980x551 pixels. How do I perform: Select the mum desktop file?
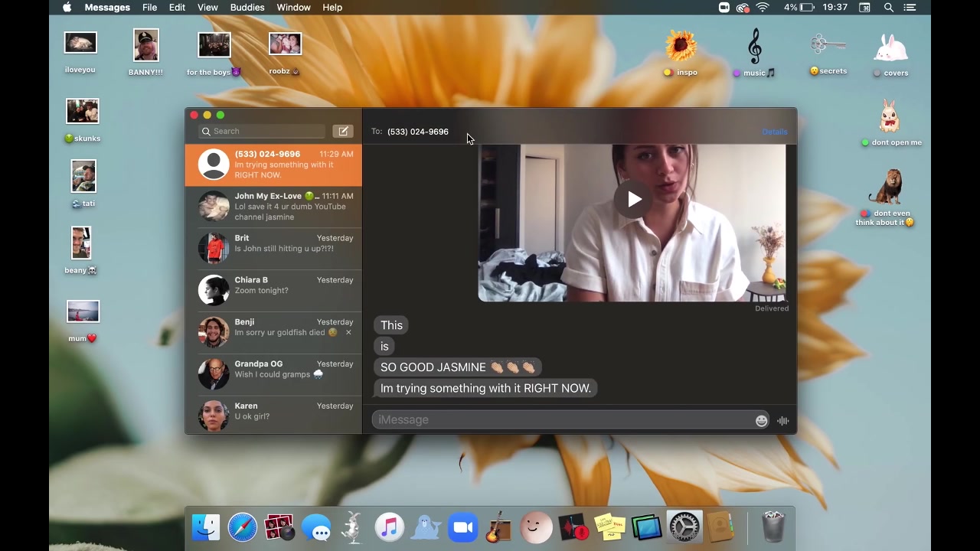tap(83, 321)
